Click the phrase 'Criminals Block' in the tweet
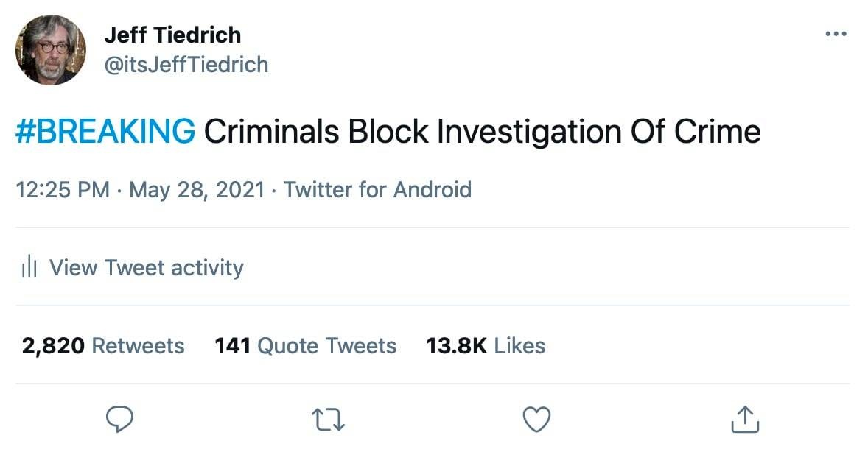The width and height of the screenshot is (868, 452). (315, 132)
